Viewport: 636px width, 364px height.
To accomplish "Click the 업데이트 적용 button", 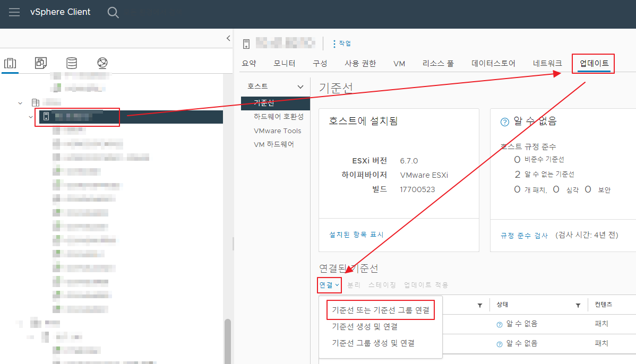I will pyautogui.click(x=426, y=285).
